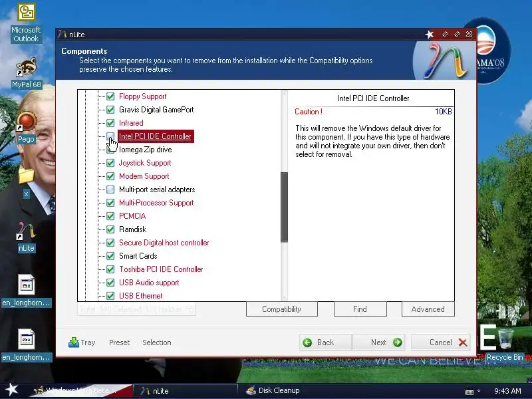Switch to nLite task in the taskbar
The height and width of the screenshot is (399, 532).
point(185,391)
